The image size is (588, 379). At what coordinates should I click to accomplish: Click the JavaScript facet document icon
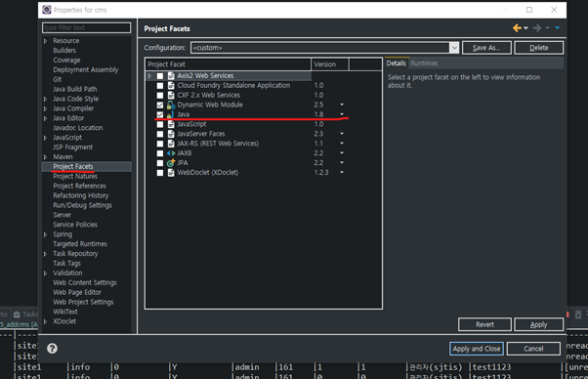point(171,124)
